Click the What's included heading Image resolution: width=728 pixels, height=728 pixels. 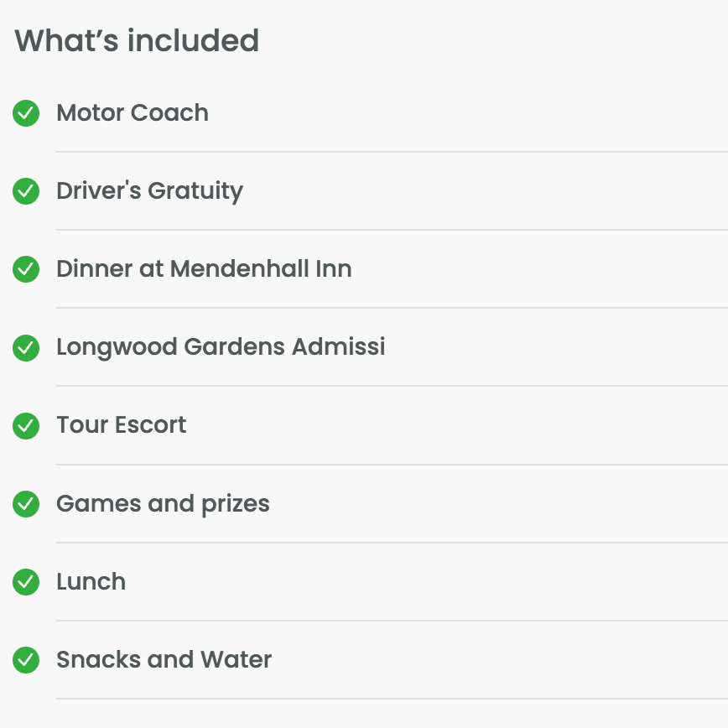(137, 40)
